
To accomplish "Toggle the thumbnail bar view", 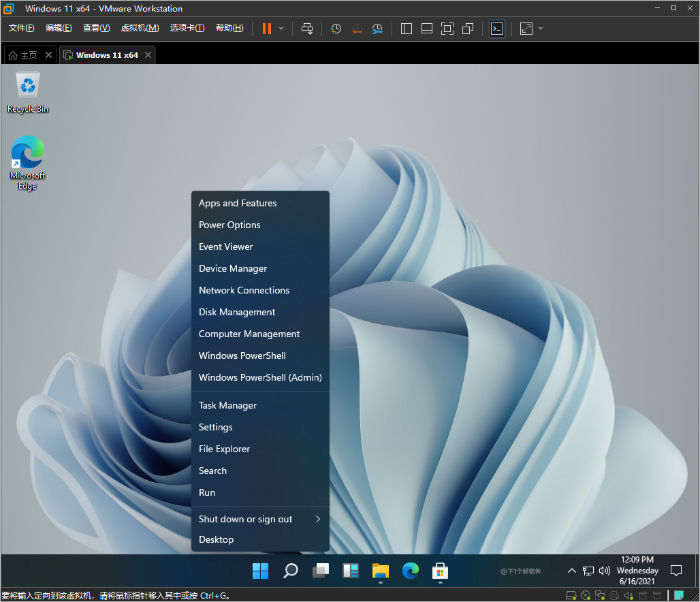I will tap(427, 29).
